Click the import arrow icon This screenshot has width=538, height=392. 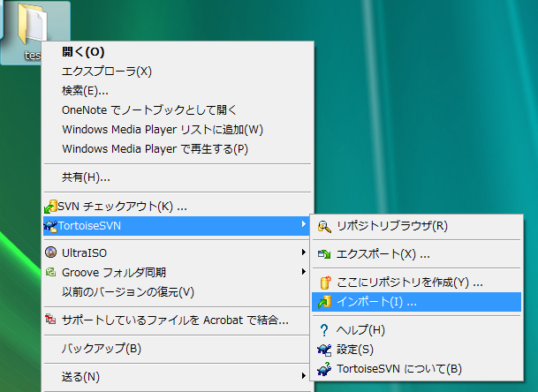pyautogui.click(x=324, y=302)
